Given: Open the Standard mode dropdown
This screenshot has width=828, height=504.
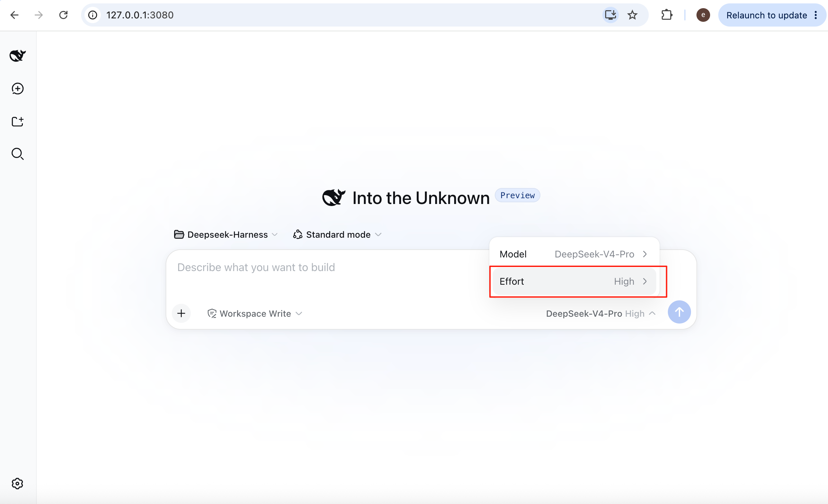Looking at the screenshot, I should pyautogui.click(x=337, y=235).
